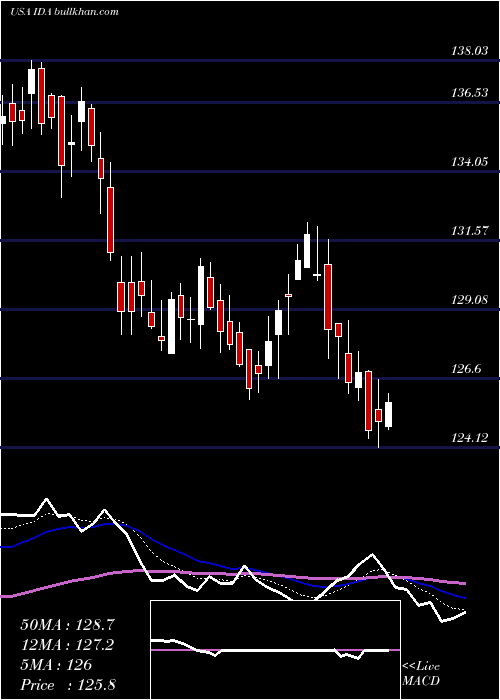Click the 136.53 price level label
Screen dimensions: 500x700
(470, 93)
